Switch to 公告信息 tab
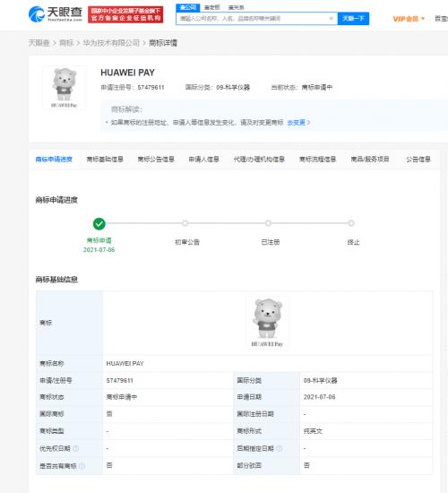 pos(418,160)
